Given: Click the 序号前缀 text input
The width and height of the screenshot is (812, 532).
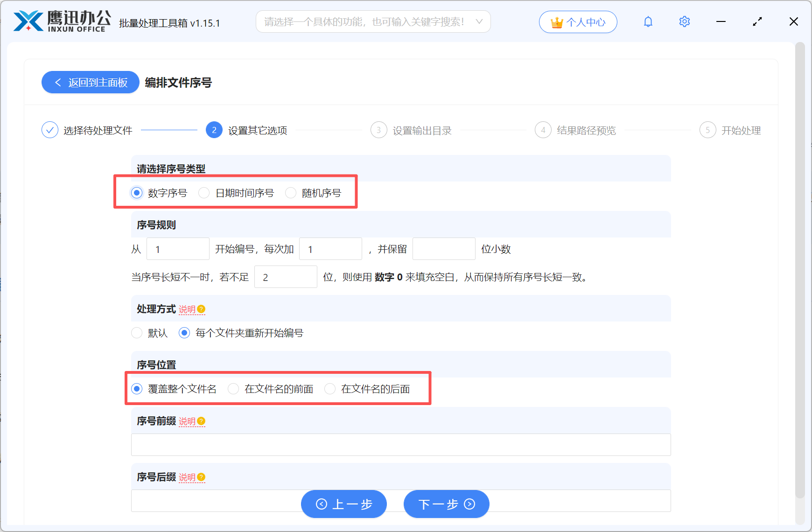Looking at the screenshot, I should click(x=401, y=445).
